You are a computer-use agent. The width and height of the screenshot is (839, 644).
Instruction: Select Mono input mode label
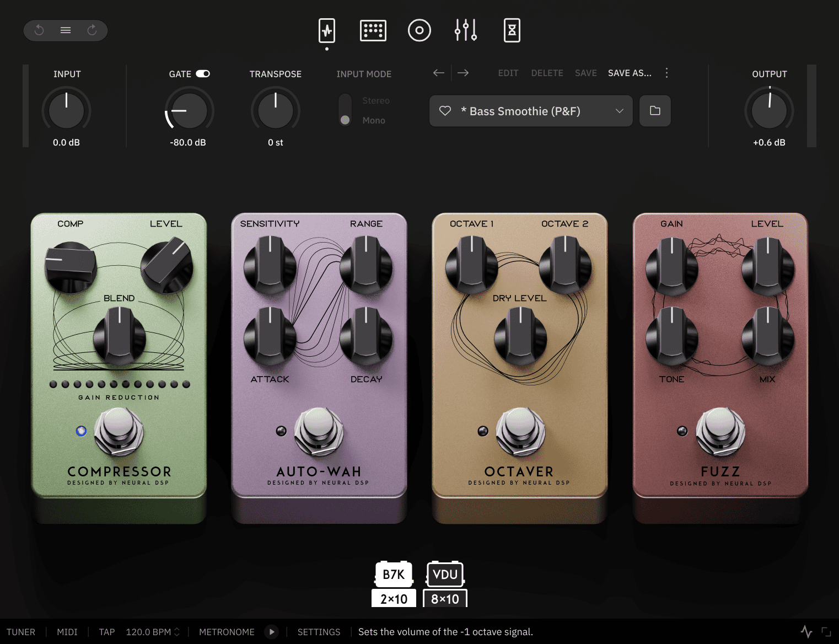point(374,120)
